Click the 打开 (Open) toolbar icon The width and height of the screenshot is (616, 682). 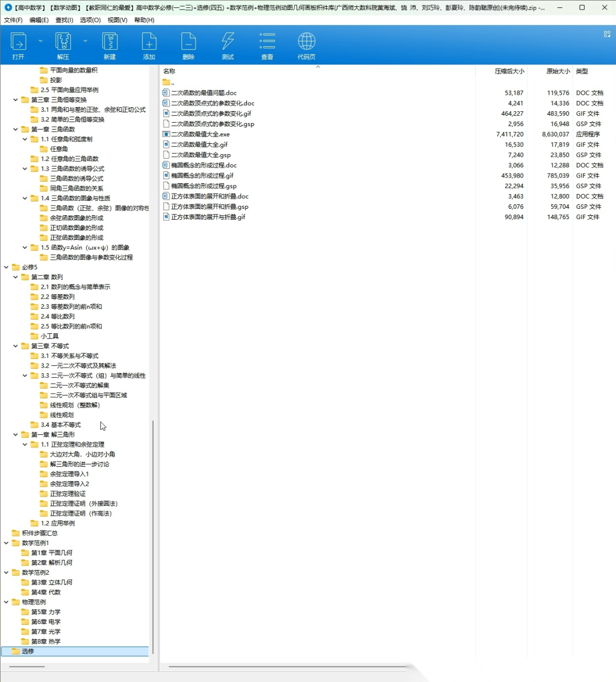18,42
